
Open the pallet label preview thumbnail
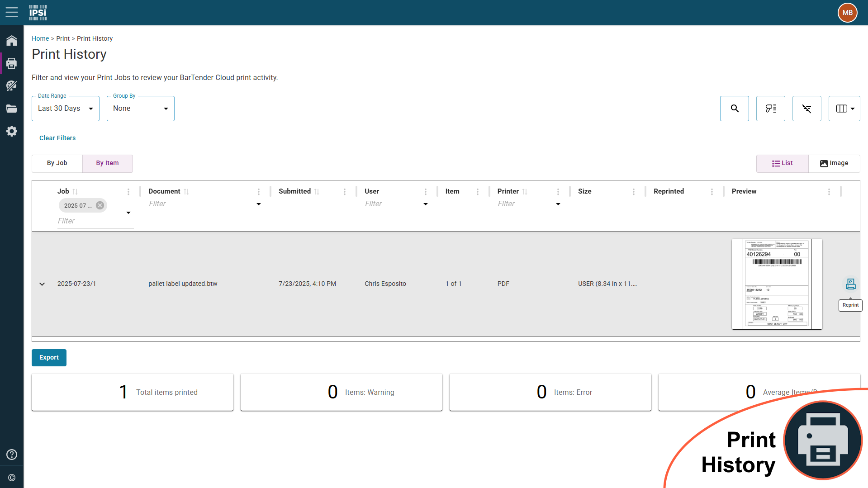click(777, 284)
